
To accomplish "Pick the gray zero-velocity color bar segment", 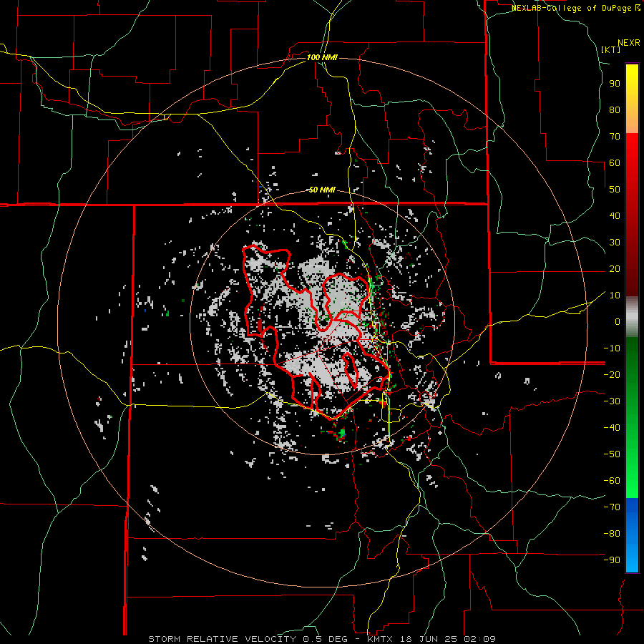I will [x=632, y=317].
